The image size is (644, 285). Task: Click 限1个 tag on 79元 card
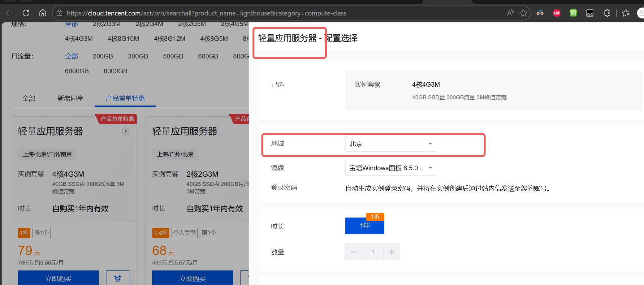pos(41,233)
